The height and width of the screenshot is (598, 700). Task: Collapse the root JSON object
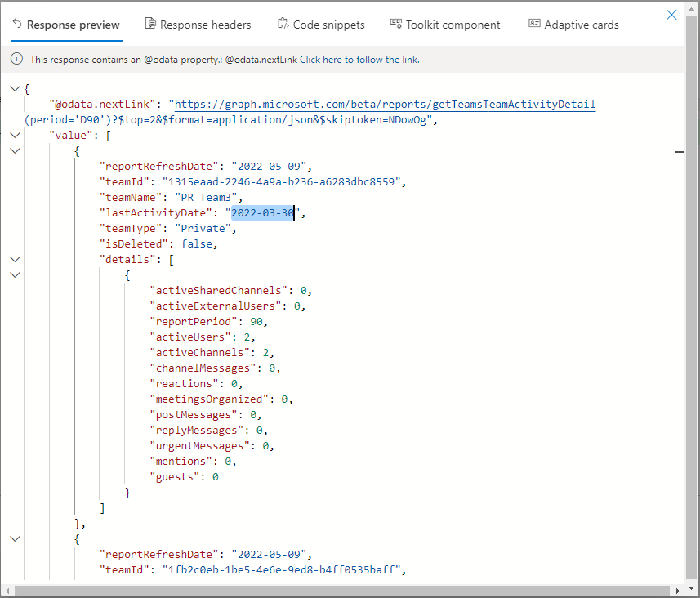[15, 88]
